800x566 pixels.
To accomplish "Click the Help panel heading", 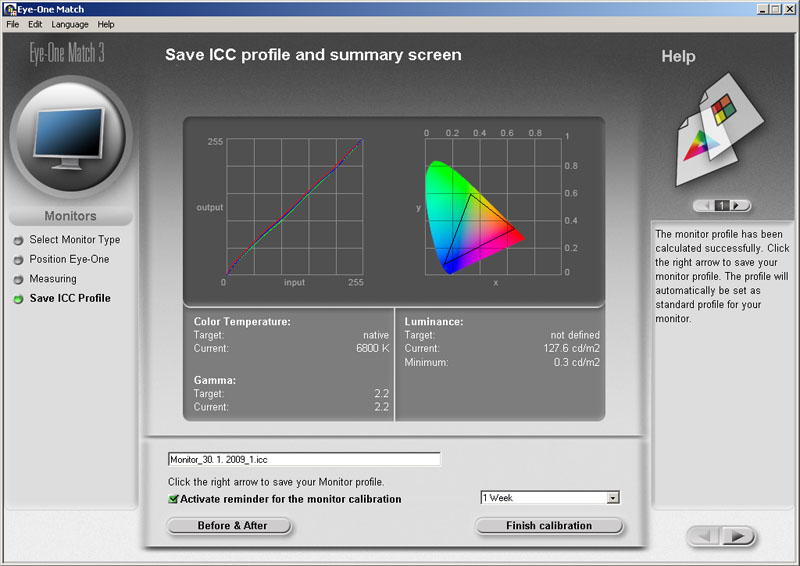I will (x=678, y=56).
